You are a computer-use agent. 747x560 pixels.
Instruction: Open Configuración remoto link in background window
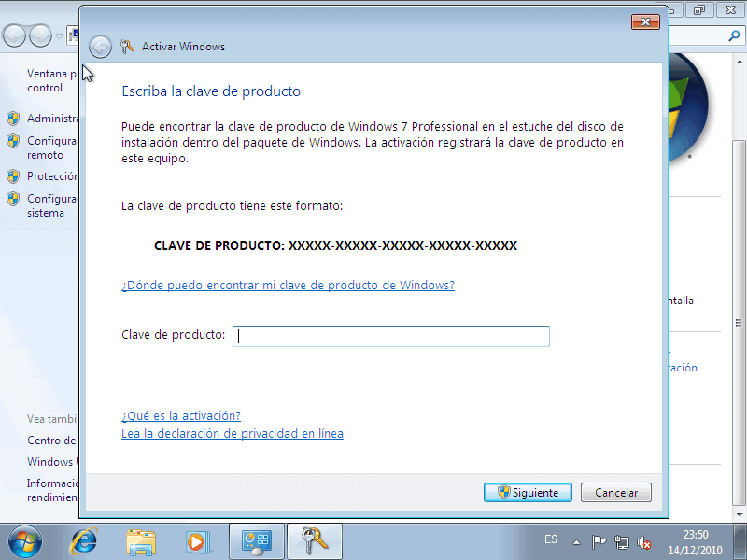[53, 147]
